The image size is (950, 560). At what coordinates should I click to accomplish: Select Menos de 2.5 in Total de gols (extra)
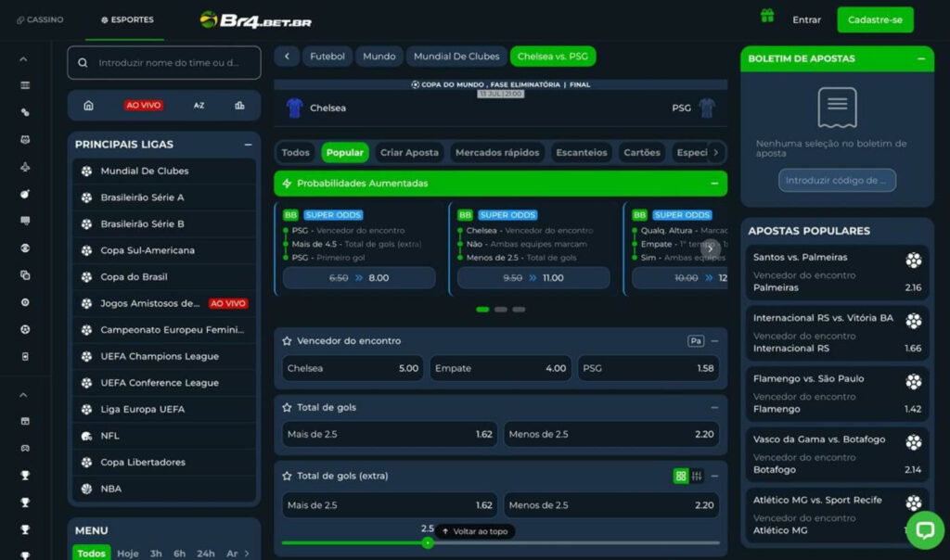611,505
